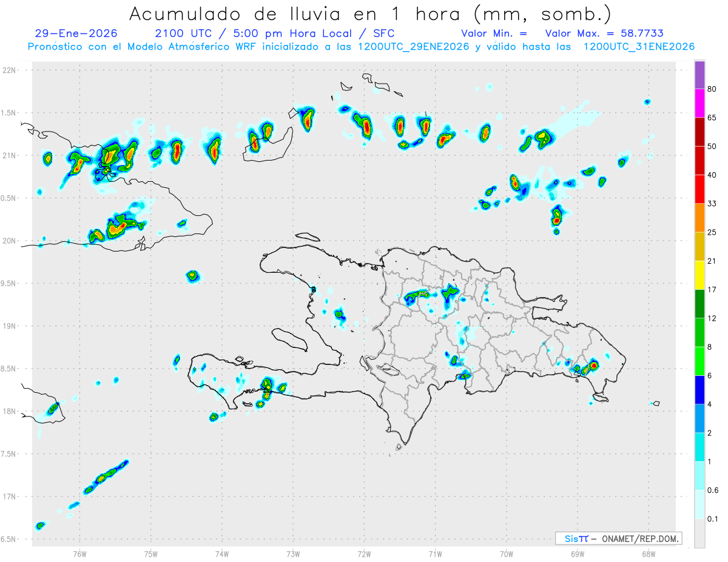728x562 pixels.
Task: Click the light blue swatch between 2 and 4
Action: pyautogui.click(x=699, y=419)
